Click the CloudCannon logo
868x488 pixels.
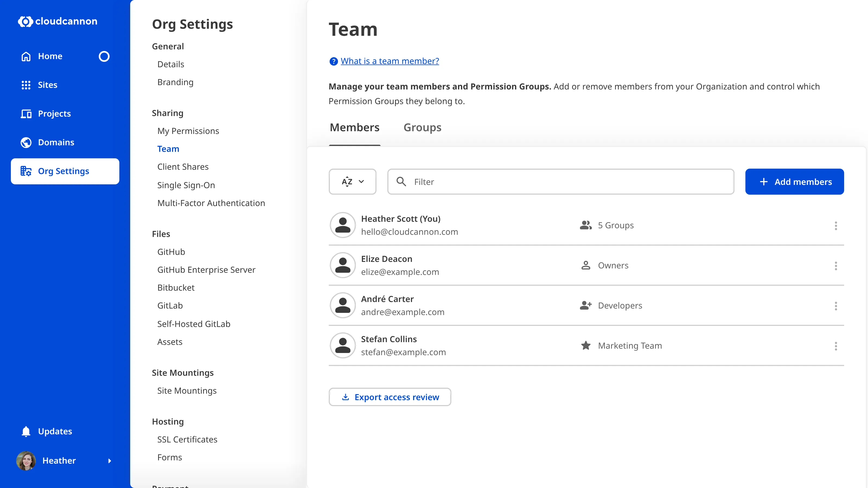pos(57,21)
